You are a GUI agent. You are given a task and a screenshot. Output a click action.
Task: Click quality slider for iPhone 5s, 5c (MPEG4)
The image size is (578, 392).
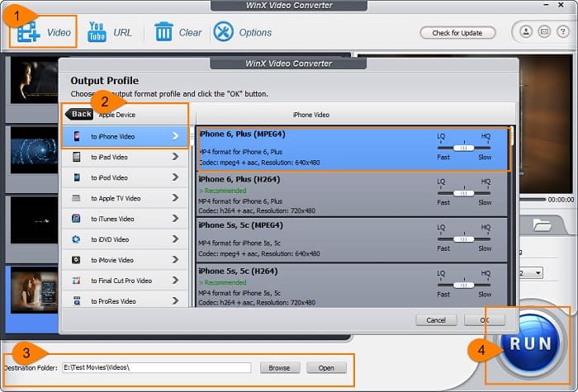[x=464, y=239]
